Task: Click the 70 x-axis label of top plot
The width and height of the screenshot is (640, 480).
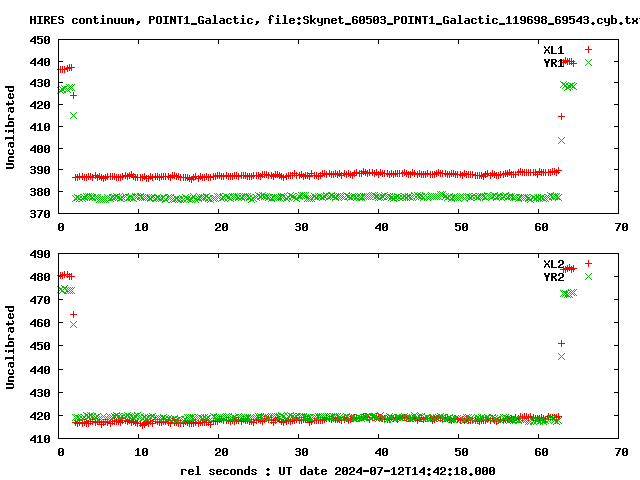Action: pyautogui.click(x=621, y=227)
